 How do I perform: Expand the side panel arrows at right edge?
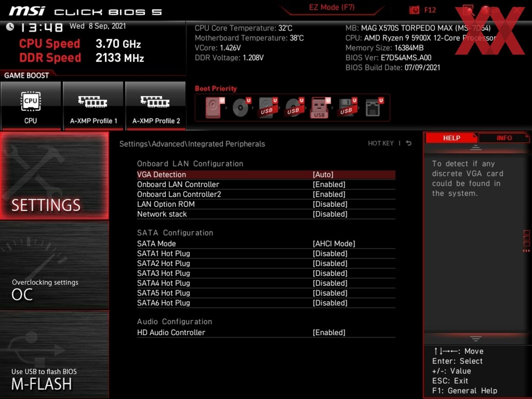point(526,250)
